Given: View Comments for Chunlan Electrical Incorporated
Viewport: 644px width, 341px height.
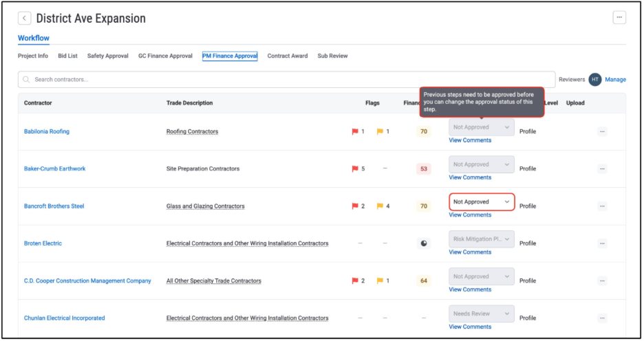Looking at the screenshot, I should [x=470, y=327].
